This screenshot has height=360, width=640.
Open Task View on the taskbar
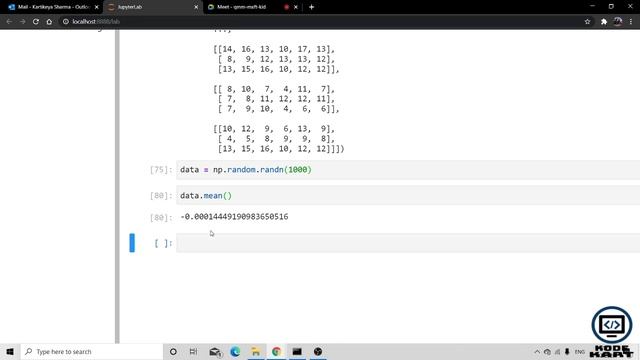click(x=193, y=351)
